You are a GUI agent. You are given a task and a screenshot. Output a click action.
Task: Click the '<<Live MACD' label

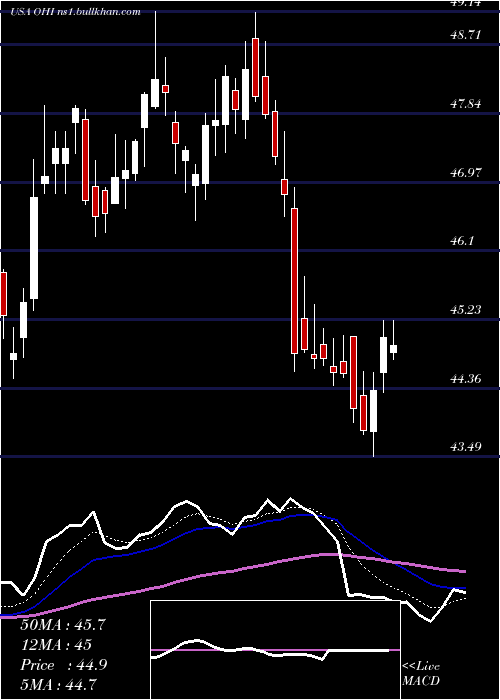[x=421, y=674]
